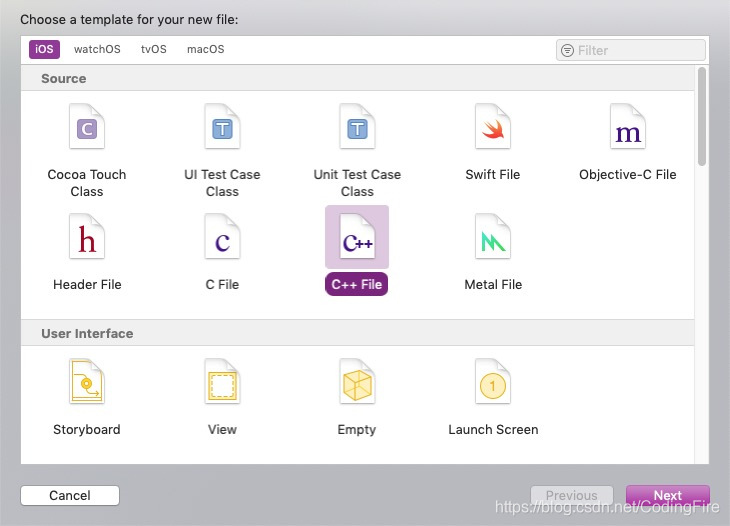Select the Storyboard template icon
The height and width of the screenshot is (526, 730).
(87, 381)
